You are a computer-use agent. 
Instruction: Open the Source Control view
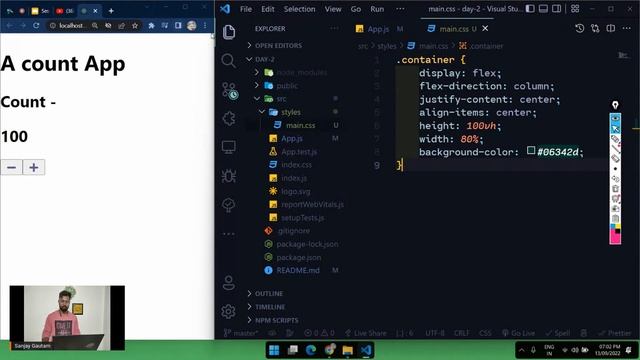[x=230, y=91]
